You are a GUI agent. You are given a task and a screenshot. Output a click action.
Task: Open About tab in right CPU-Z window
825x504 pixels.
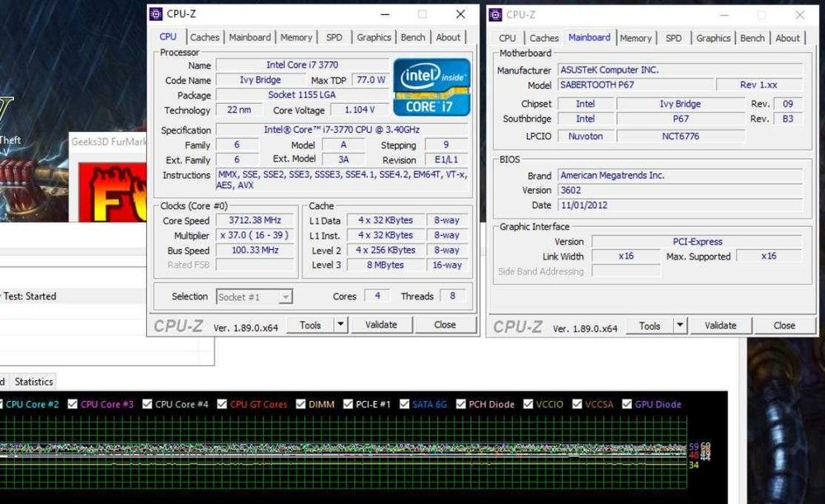788,38
